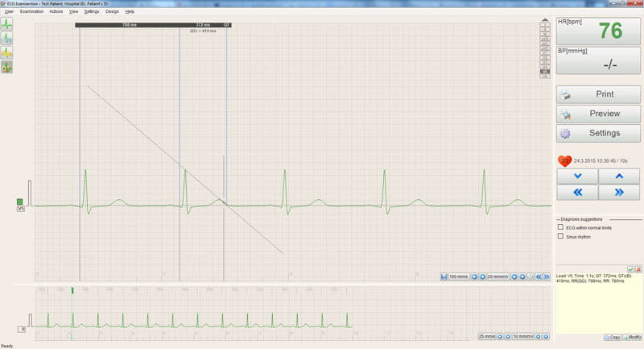Enable the Sinus rhythm checkbox
The width and height of the screenshot is (644, 349).
560,237
